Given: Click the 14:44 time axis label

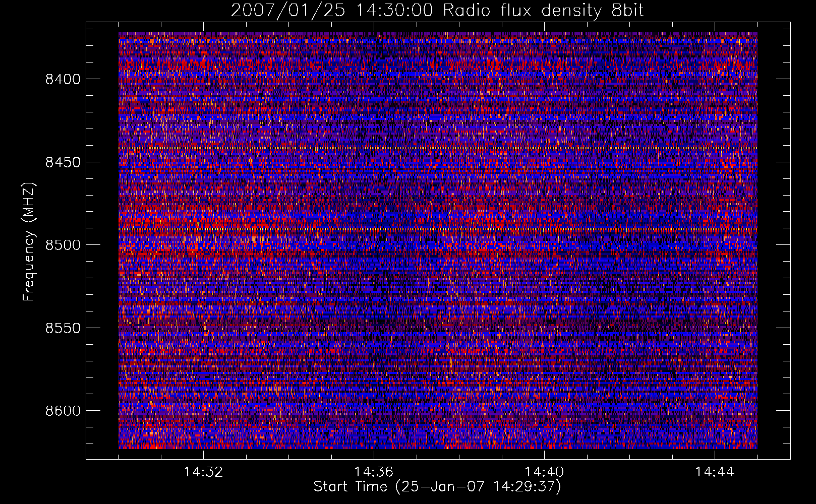Looking at the screenshot, I should 715,472.
